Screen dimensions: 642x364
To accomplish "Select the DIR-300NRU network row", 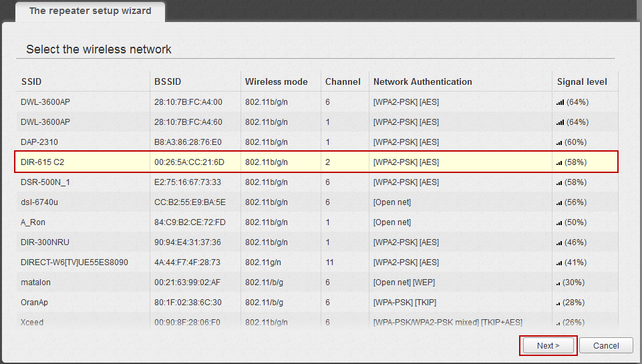I will [45, 242].
